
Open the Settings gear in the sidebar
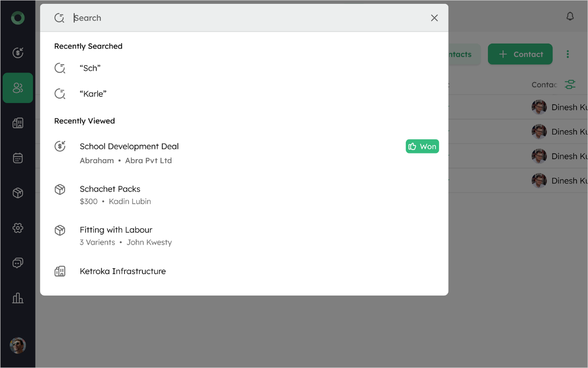(18, 228)
